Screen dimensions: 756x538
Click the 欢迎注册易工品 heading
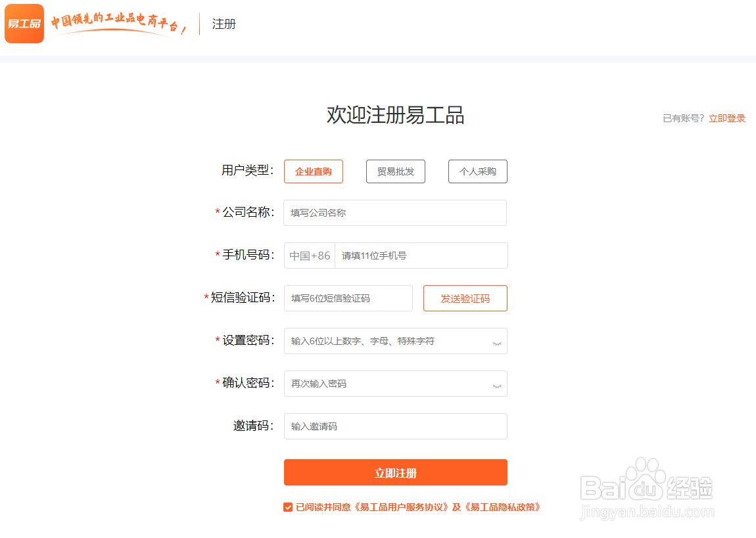coord(395,115)
